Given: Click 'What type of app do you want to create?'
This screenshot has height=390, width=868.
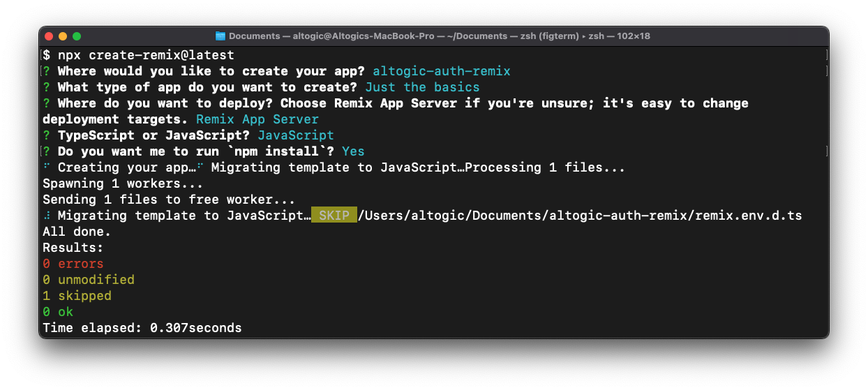Looking at the screenshot, I should click(208, 87).
